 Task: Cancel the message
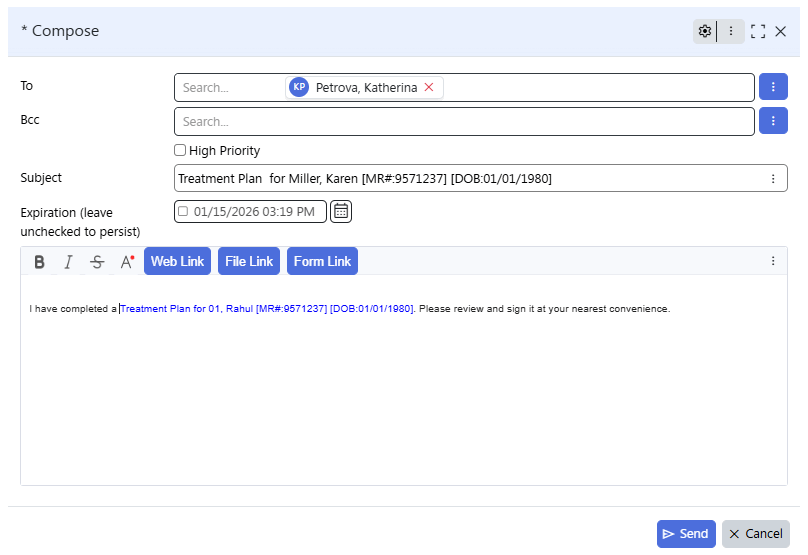755,534
